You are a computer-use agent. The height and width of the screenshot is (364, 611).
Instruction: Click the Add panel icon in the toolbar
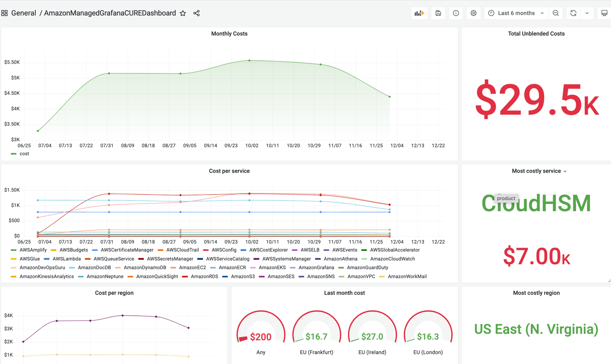tap(419, 13)
